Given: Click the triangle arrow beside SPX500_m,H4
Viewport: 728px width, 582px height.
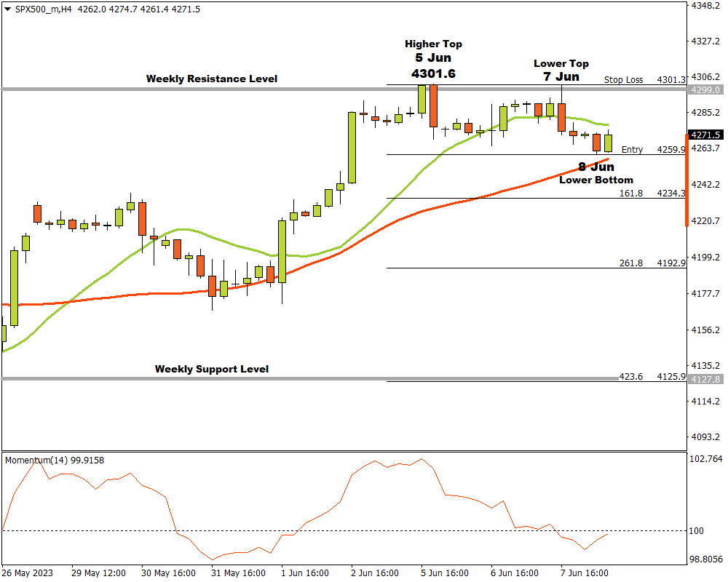Looking at the screenshot, I should (7, 9).
